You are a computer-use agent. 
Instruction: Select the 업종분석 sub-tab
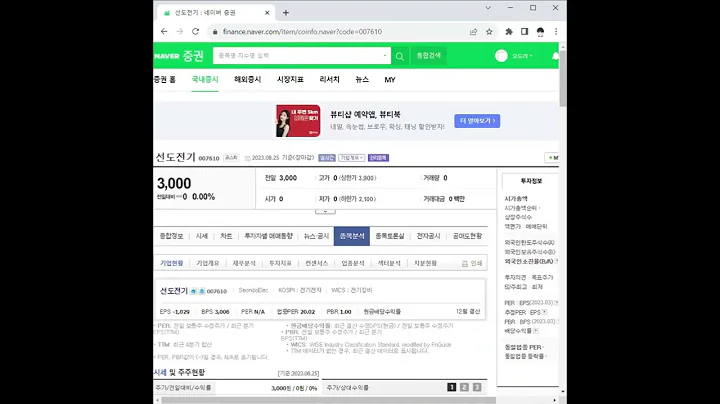[x=353, y=264]
